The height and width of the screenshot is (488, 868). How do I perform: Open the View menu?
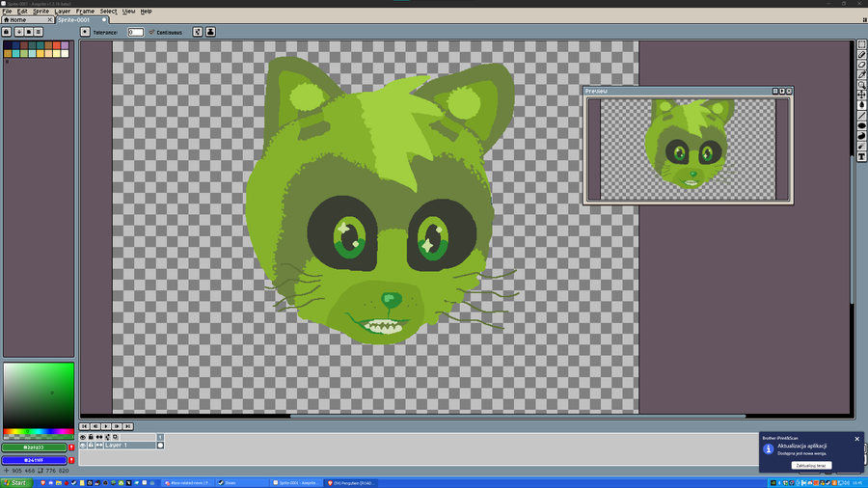click(128, 11)
